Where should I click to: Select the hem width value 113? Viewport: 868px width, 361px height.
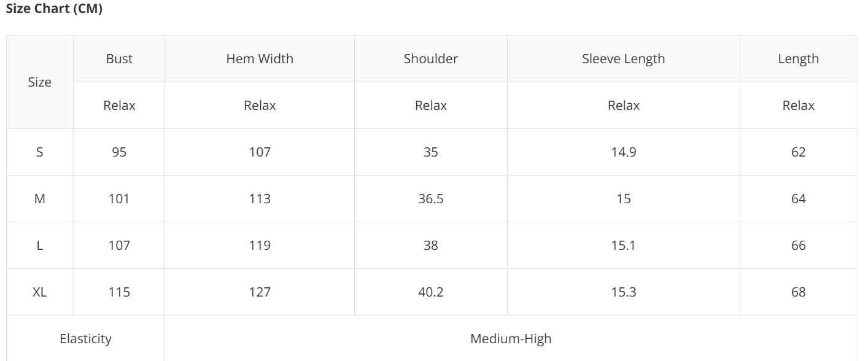260,199
